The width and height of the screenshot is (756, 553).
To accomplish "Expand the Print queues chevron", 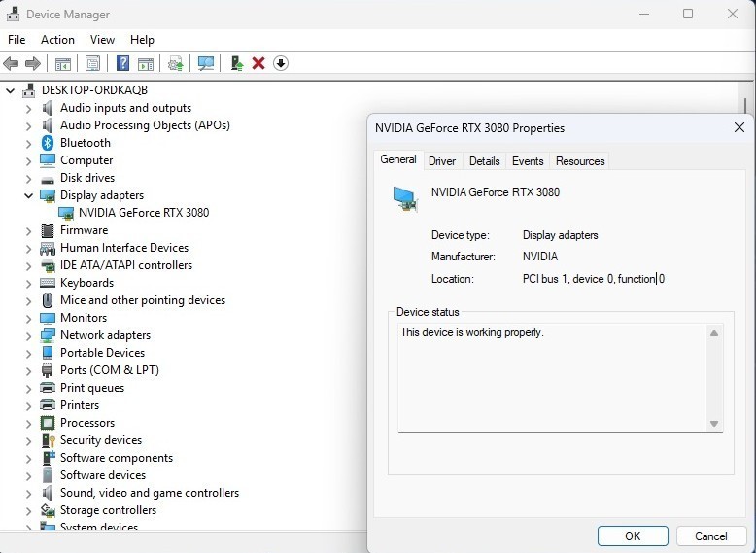I will (x=29, y=388).
